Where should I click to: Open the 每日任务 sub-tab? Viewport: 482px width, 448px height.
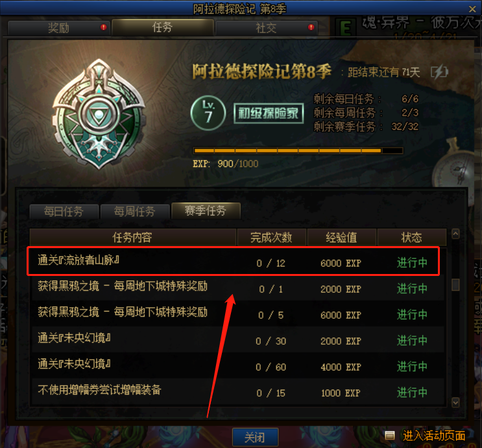[64, 212]
